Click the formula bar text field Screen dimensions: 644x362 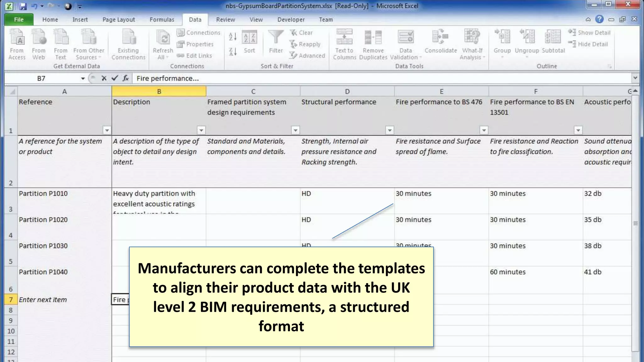pyautogui.click(x=382, y=78)
